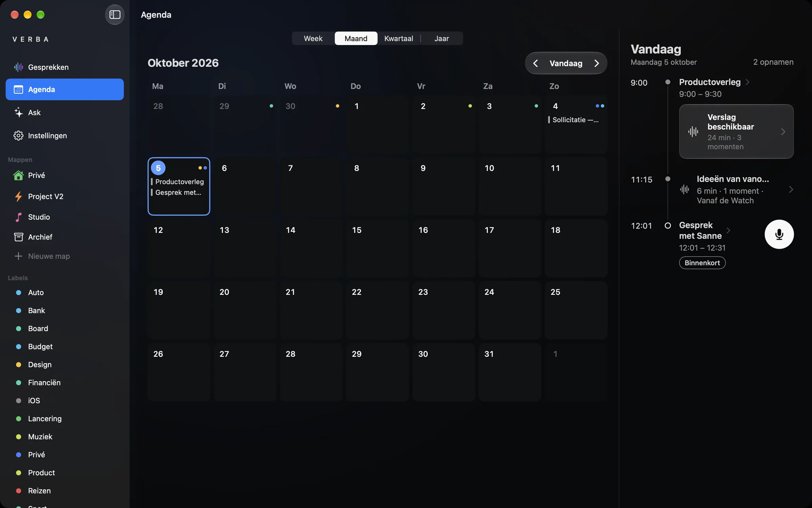Screen dimensions: 812x508
Task: Click the 12:01 open timeline marker
Action: click(x=668, y=225)
